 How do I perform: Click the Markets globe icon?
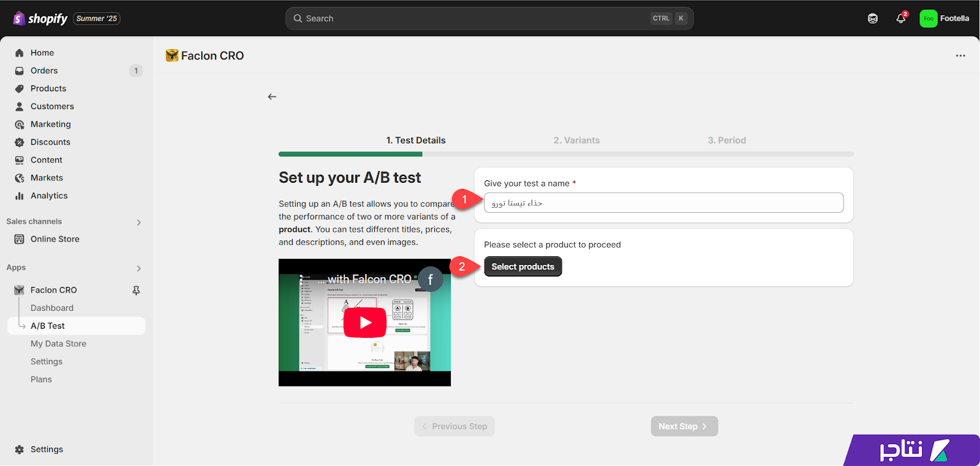[x=20, y=178]
